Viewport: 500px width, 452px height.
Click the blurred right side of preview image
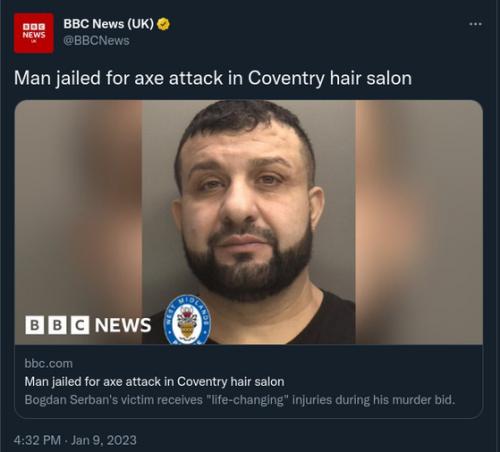[419, 222]
